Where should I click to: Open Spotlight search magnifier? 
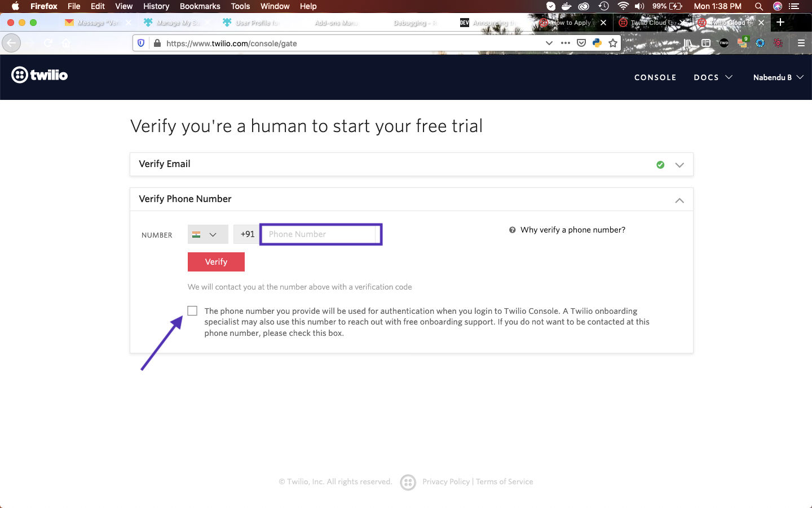coord(759,6)
